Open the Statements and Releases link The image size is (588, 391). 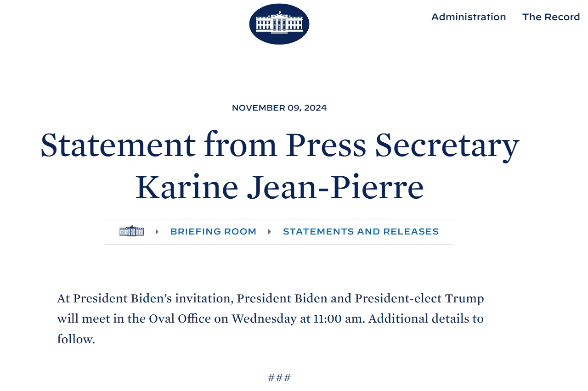tap(361, 232)
